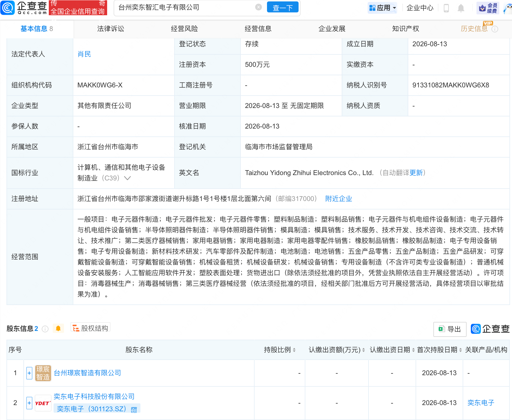Expand the 国标行业 C39 chevron
The width and height of the screenshot is (512, 420).
(x=127, y=178)
